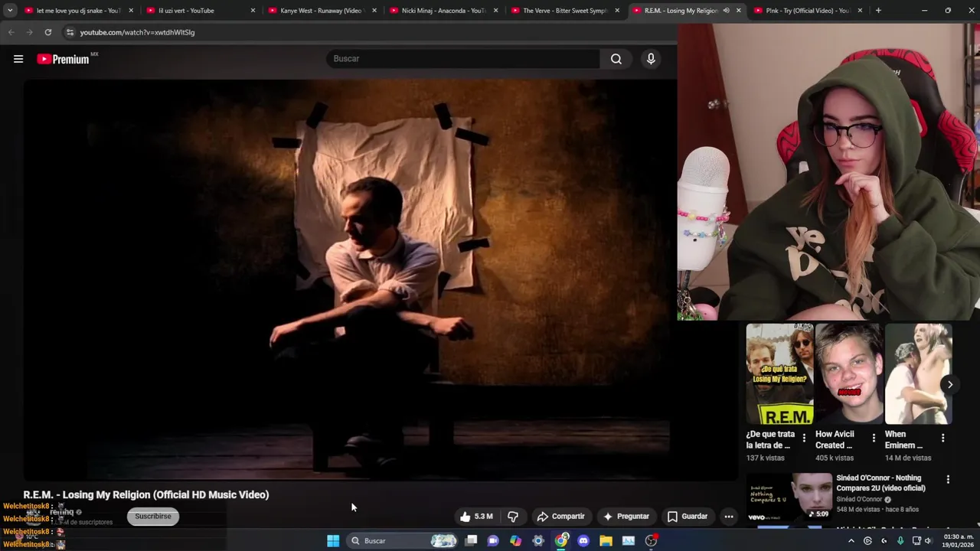This screenshot has height=551, width=980.
Task: Open Discord from the taskbar
Action: (x=583, y=541)
